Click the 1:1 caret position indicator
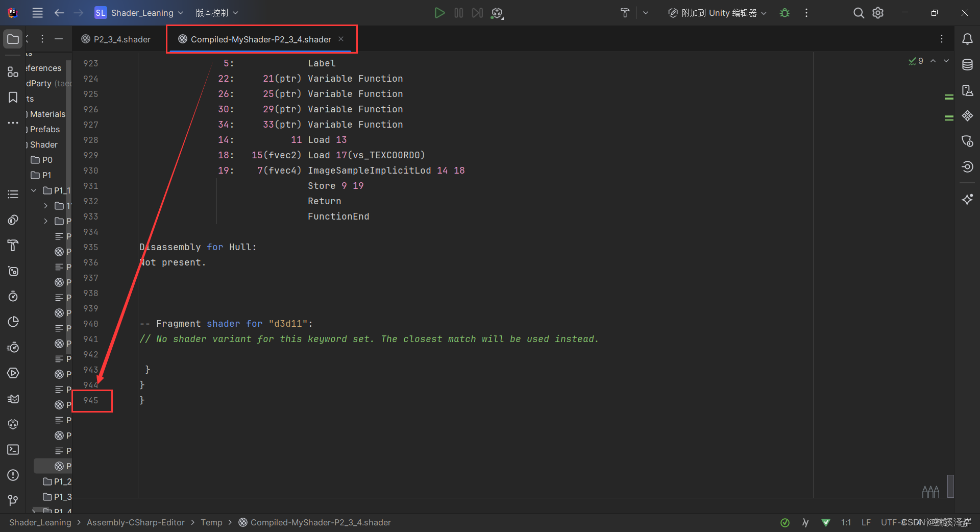 click(846, 522)
